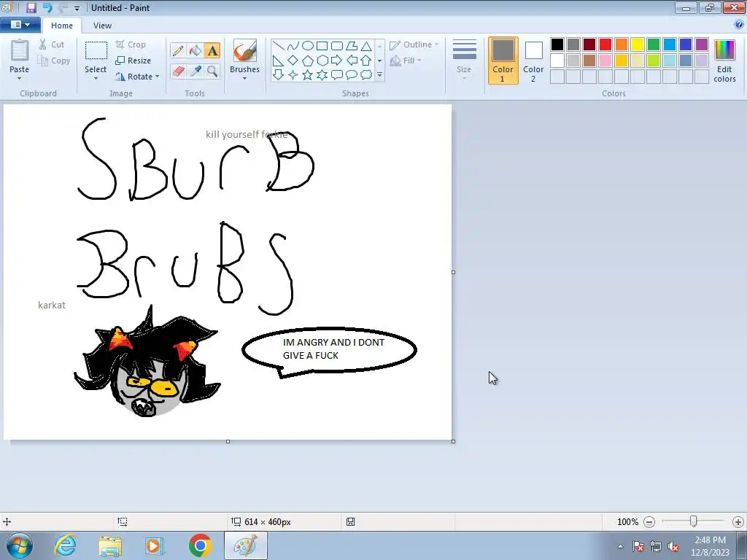This screenshot has height=560, width=747.
Task: Choose the Cloud callout shape
Action: pyautogui.click(x=366, y=75)
